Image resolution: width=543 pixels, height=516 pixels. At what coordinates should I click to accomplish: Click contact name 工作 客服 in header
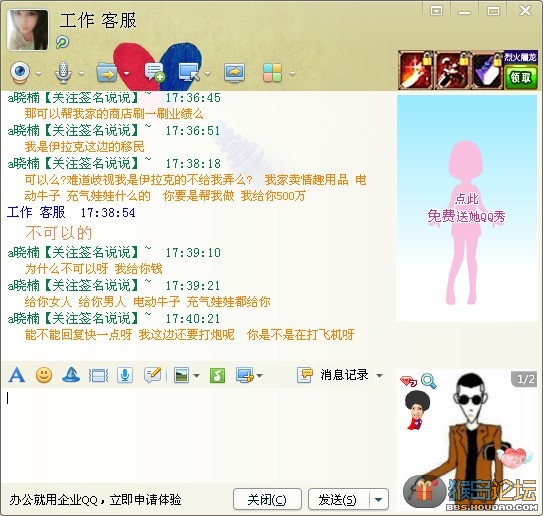(98, 20)
